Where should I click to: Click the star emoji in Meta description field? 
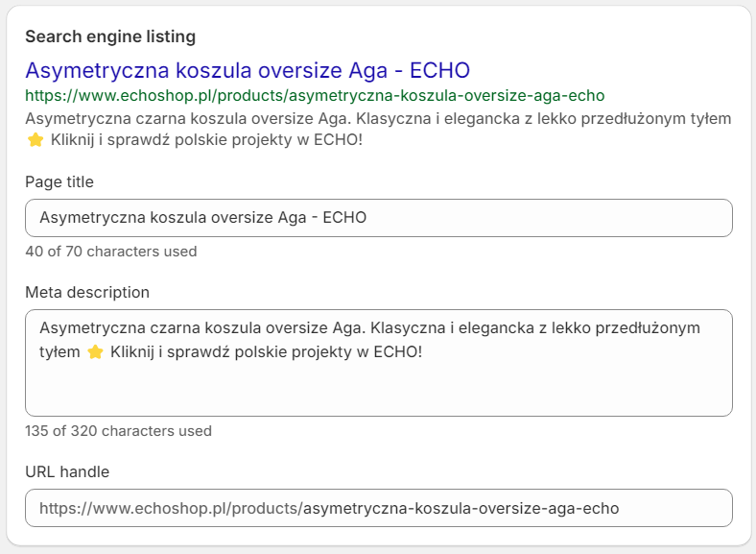[x=95, y=351]
